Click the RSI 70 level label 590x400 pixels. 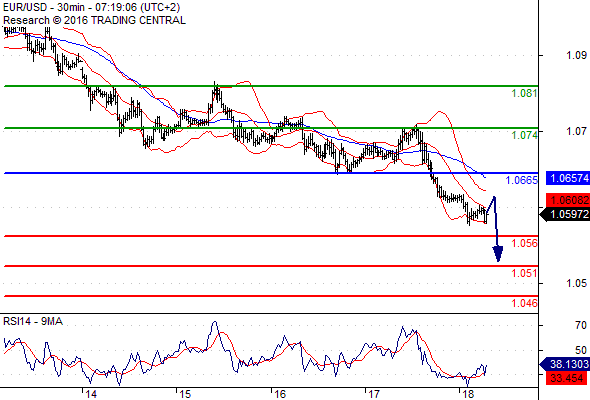tap(581, 325)
